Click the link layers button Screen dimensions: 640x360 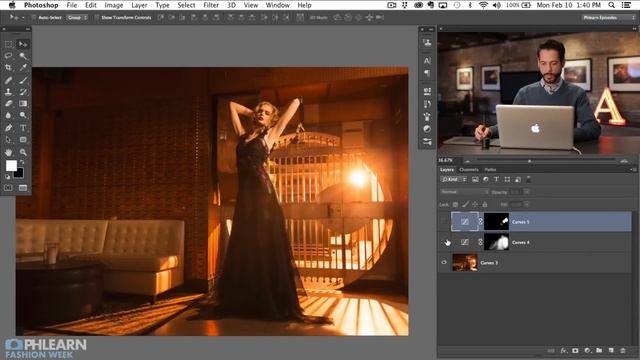coord(551,351)
